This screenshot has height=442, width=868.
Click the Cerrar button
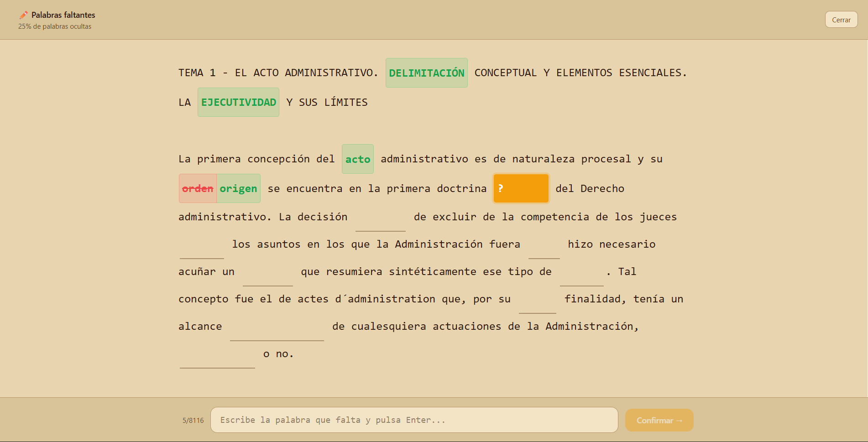[841, 20]
